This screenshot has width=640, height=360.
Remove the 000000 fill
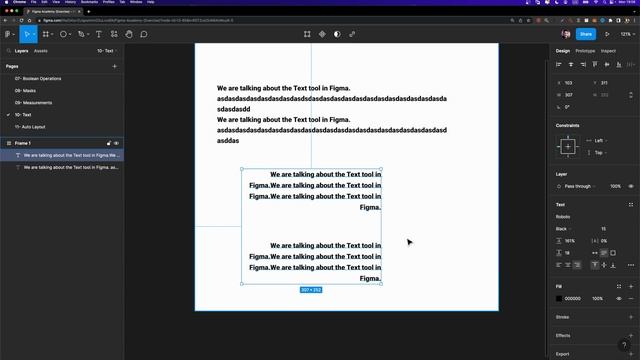pyautogui.click(x=631, y=299)
